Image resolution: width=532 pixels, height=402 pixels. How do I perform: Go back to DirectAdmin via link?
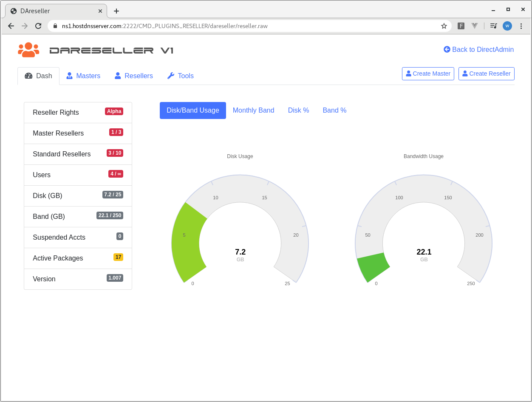(x=483, y=49)
